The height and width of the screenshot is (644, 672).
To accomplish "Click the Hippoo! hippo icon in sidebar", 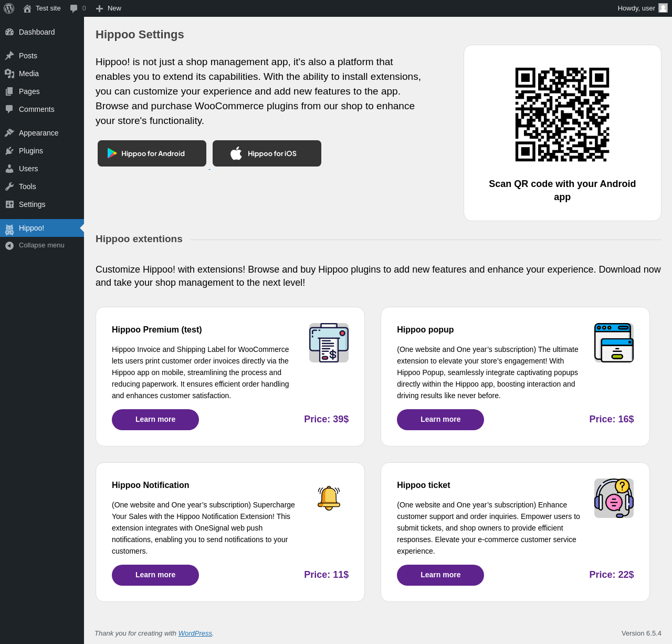I will click(9, 228).
